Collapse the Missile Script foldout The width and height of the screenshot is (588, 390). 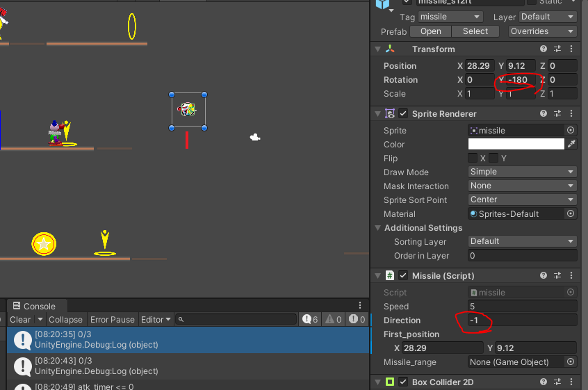[x=378, y=276]
